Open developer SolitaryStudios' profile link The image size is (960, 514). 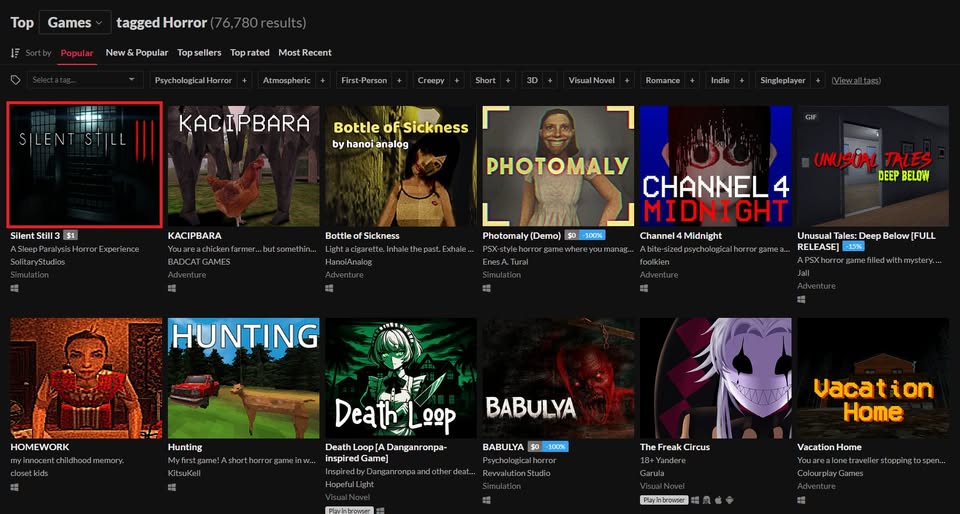[37, 262]
